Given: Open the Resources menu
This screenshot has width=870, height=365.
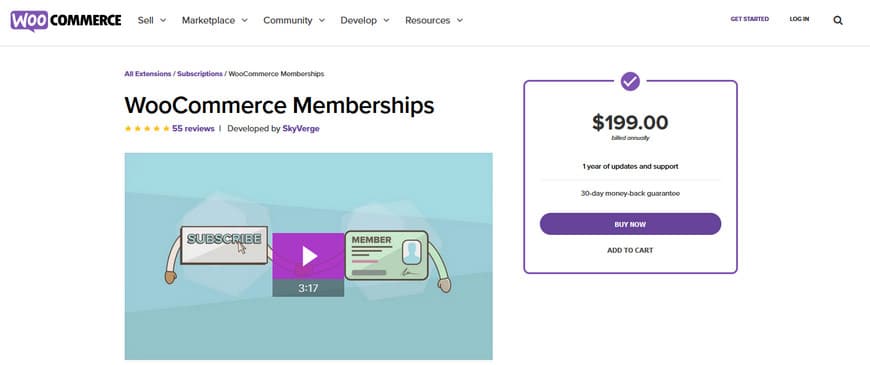Looking at the screenshot, I should [x=434, y=21].
